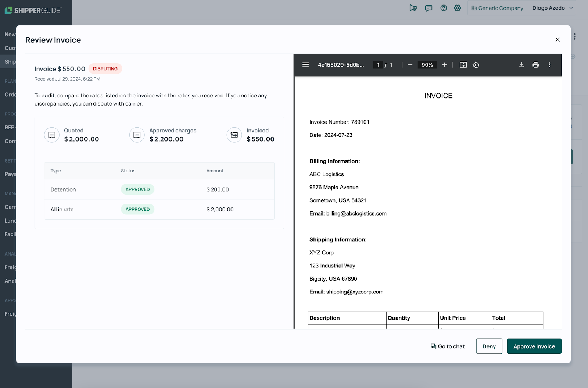588x388 pixels.
Task: Select the Detention charge row
Action: click(159, 189)
